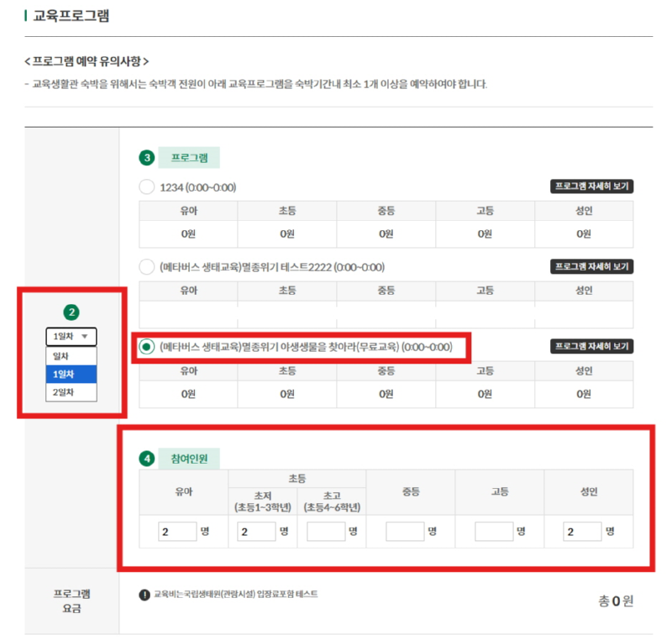Open 프로그램 자세히 보기 for 테스트2222 program
Image resolution: width=672 pixels, height=640 pixels.
(591, 266)
